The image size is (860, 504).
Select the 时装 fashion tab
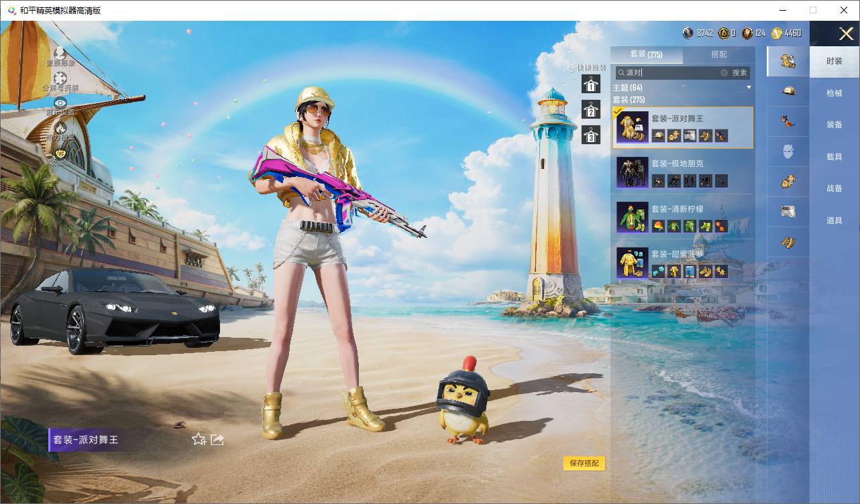coord(835,61)
